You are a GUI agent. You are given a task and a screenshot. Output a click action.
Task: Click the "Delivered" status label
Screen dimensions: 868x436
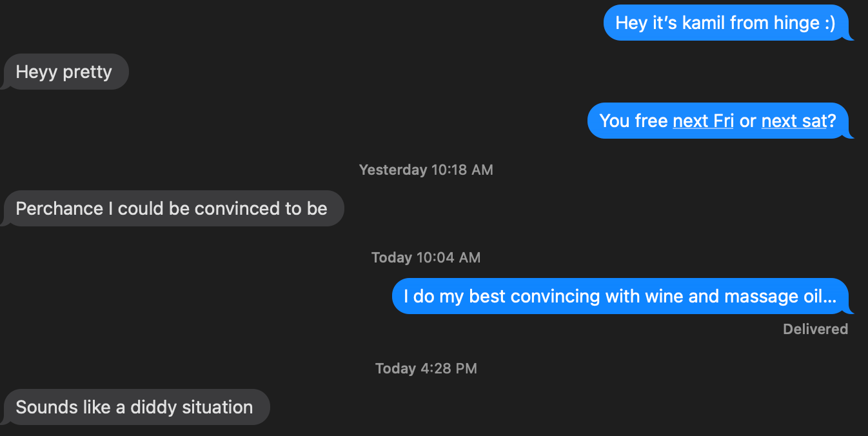tap(815, 329)
